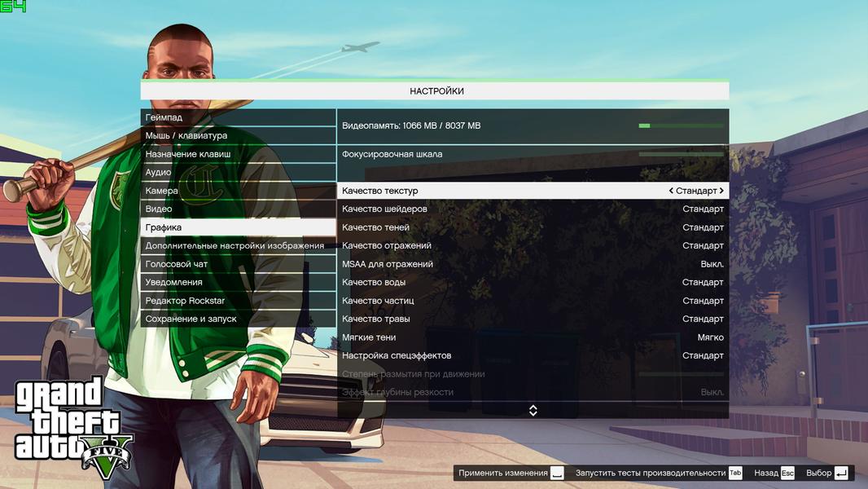Select the Графика category
868x489 pixels.
tap(238, 227)
